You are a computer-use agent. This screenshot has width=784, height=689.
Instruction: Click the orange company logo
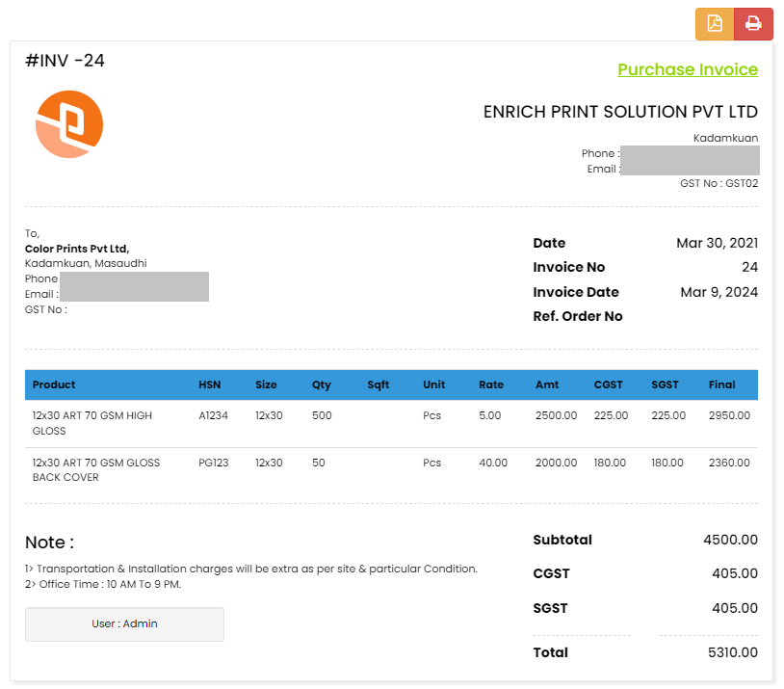click(x=69, y=124)
